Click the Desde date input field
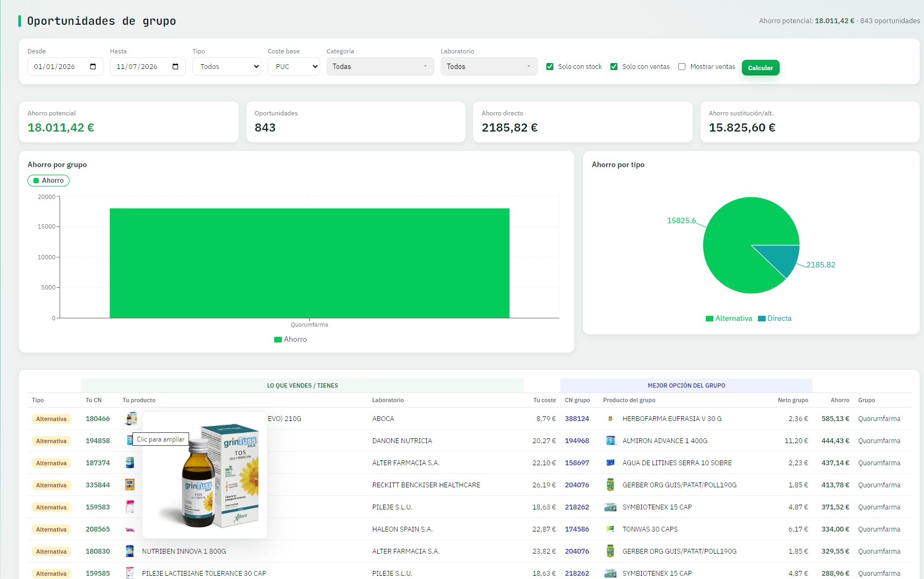Image resolution: width=924 pixels, height=579 pixels. point(65,67)
